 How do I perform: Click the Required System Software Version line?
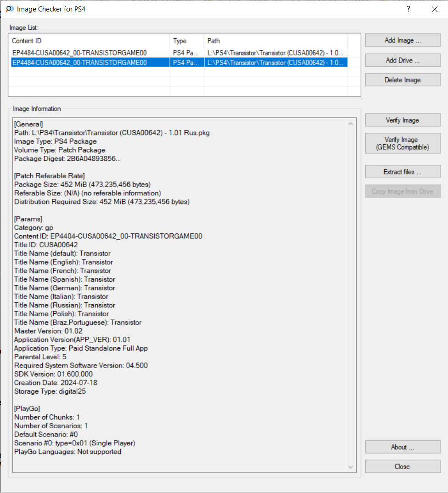pyautogui.click(x=81, y=365)
